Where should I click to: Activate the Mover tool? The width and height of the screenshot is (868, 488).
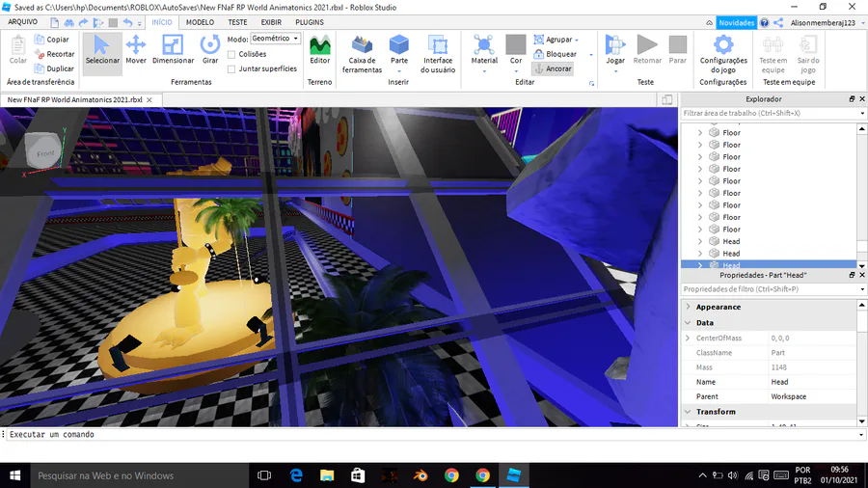tap(136, 51)
